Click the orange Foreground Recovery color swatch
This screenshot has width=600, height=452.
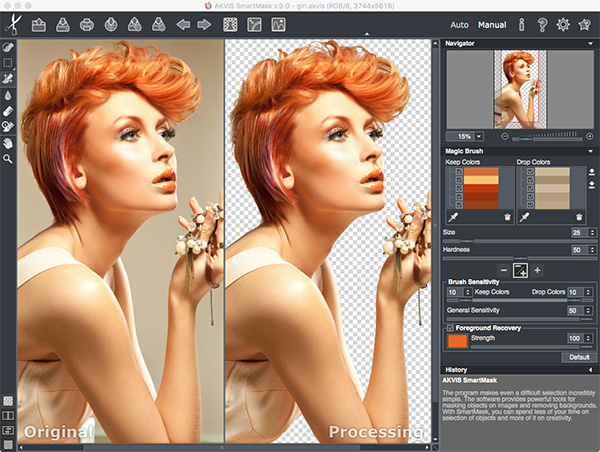pyautogui.click(x=456, y=341)
